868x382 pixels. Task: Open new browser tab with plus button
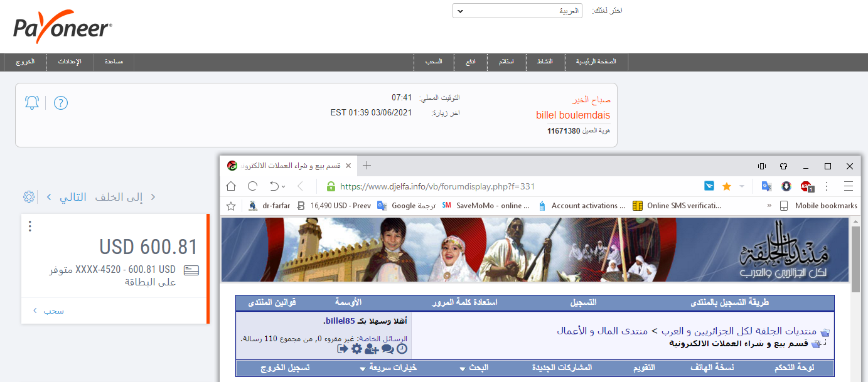(367, 166)
